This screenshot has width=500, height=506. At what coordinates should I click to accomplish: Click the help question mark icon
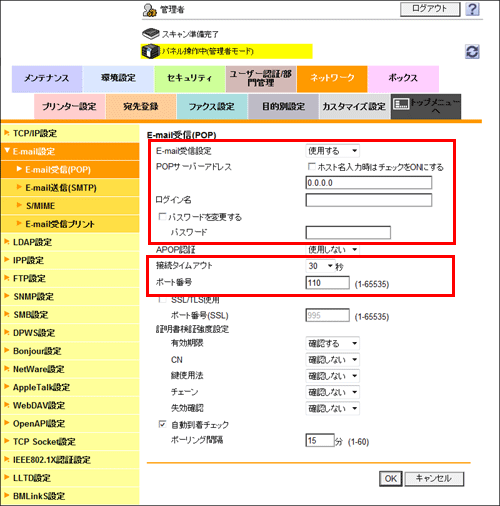(x=472, y=9)
